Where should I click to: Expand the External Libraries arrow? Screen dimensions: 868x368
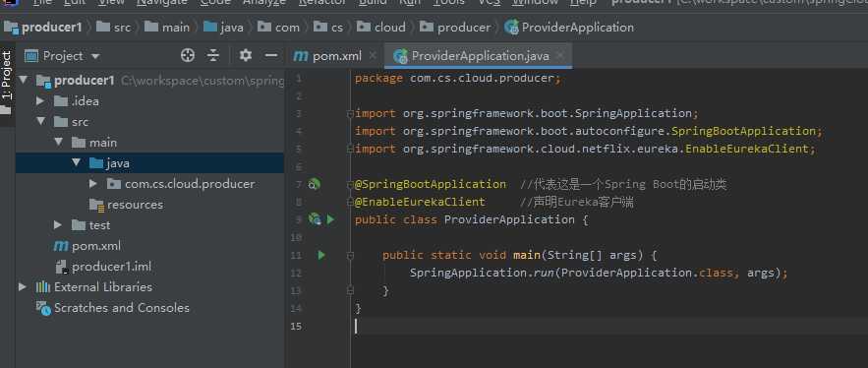tap(23, 286)
